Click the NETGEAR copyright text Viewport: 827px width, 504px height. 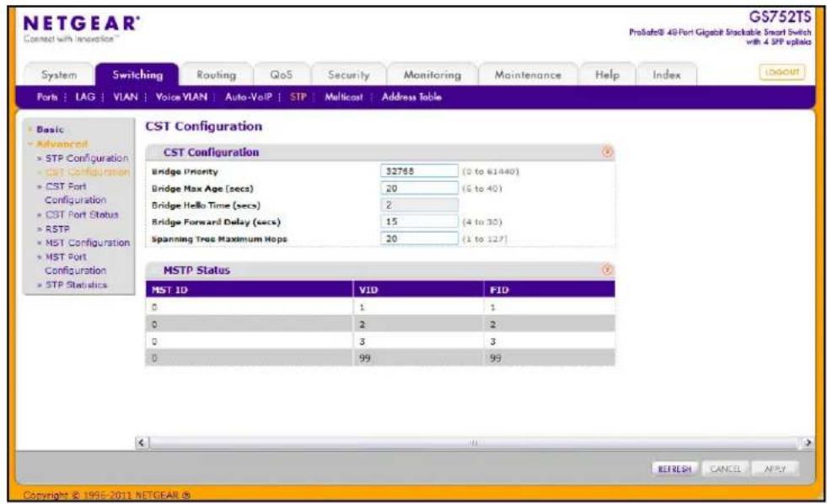click(x=107, y=495)
